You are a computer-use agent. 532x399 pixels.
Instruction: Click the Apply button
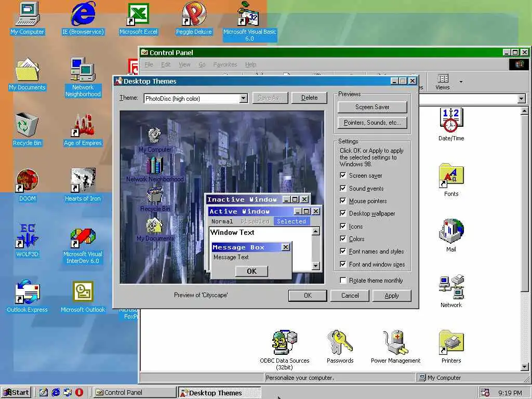tap(392, 296)
